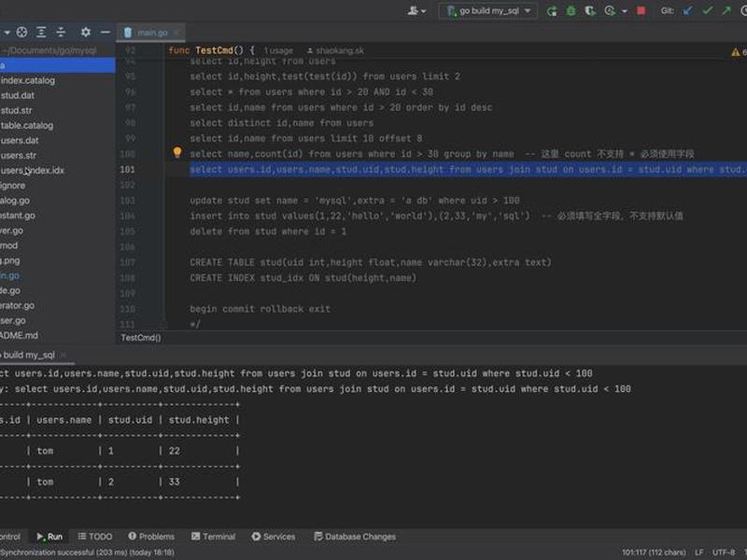This screenshot has width=747, height=560.
Task: Open the Project view selector dropdown arrow
Action: [x=7, y=33]
